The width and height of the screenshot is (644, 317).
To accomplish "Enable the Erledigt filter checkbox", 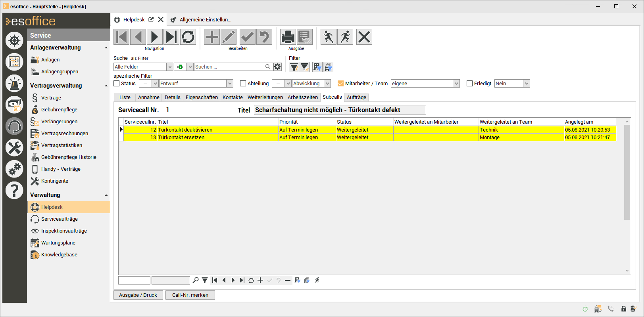I will 470,83.
